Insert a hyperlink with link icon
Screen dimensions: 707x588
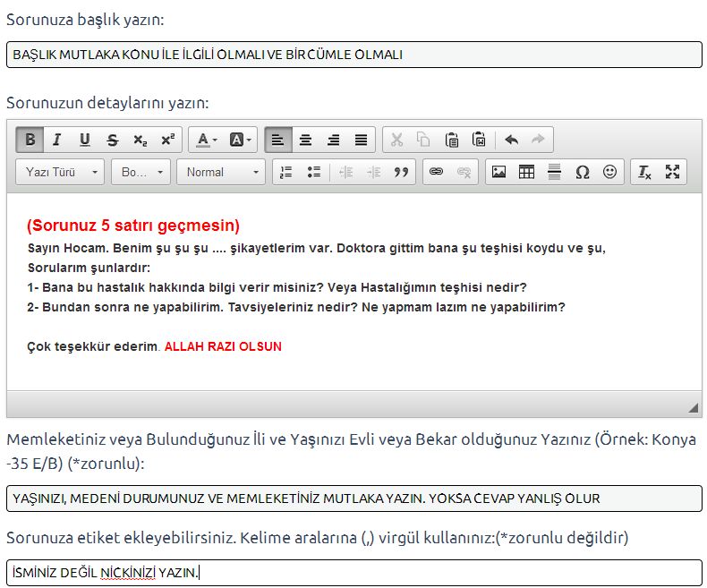[436, 172]
